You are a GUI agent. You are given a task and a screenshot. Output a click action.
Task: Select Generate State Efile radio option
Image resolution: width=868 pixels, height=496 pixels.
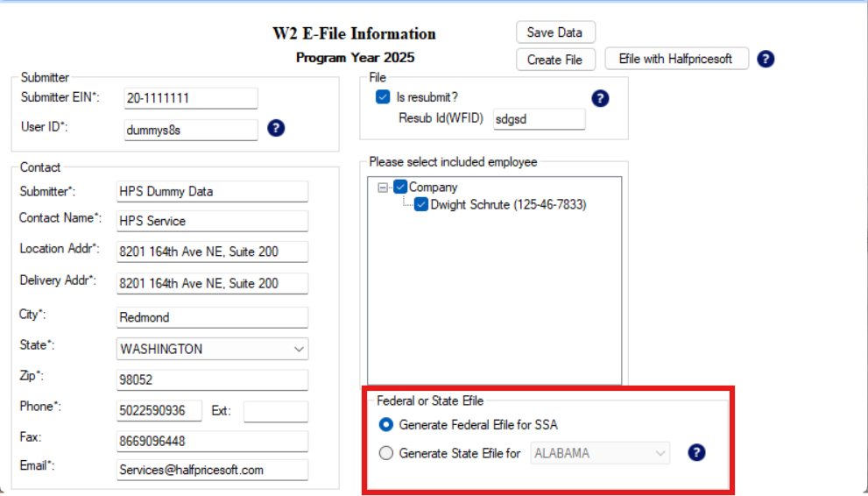(386, 453)
